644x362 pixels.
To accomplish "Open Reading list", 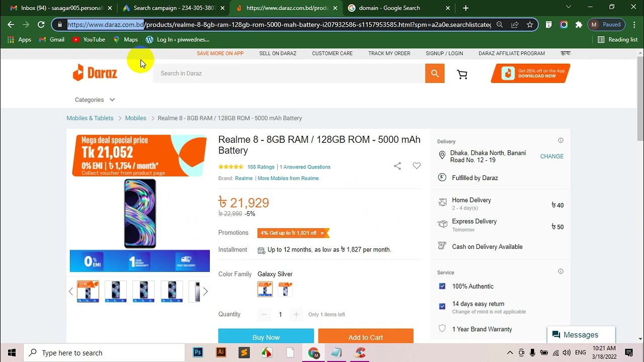I will [x=617, y=39].
